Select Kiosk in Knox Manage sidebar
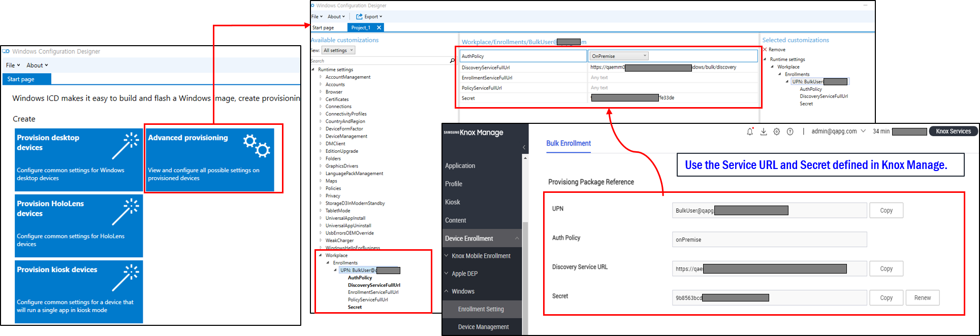 point(453,202)
